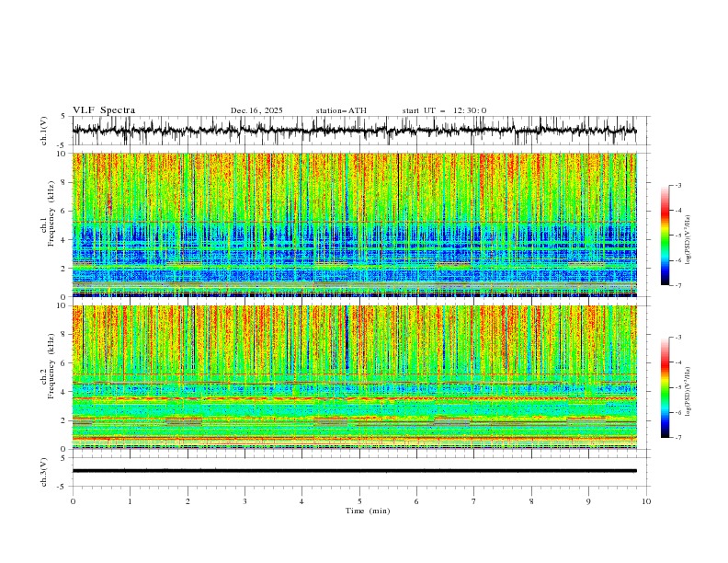Click the "3" minute tick on time axis
This screenshot has width=728, height=563.
coord(245,501)
